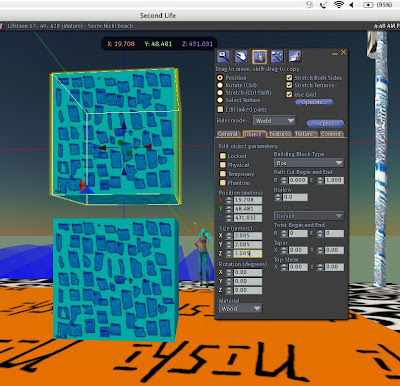The image size is (400, 386).
Task: Open the Material Wood dropdown
Action: click(x=240, y=309)
